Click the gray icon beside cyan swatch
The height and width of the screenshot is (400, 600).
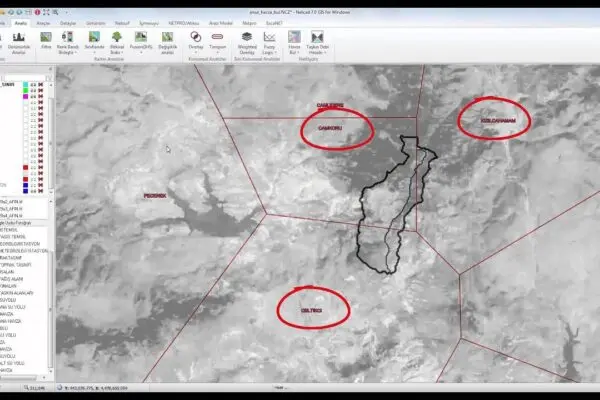[x=33, y=85]
